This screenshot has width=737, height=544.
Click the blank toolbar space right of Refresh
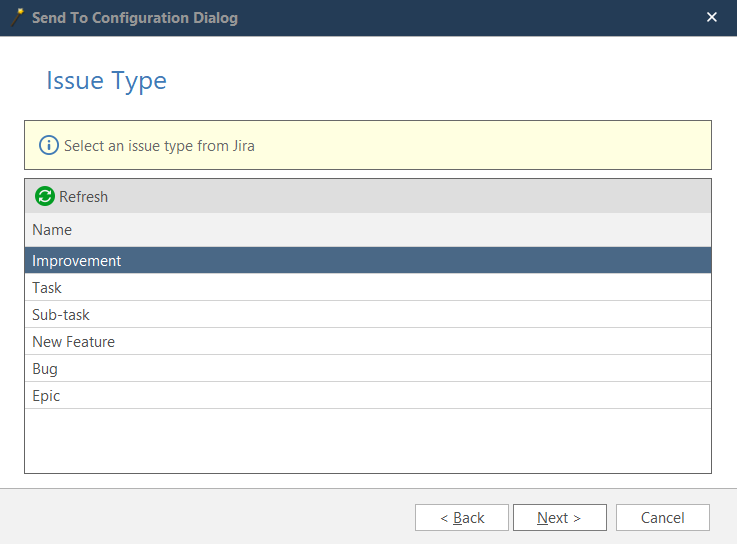400,197
